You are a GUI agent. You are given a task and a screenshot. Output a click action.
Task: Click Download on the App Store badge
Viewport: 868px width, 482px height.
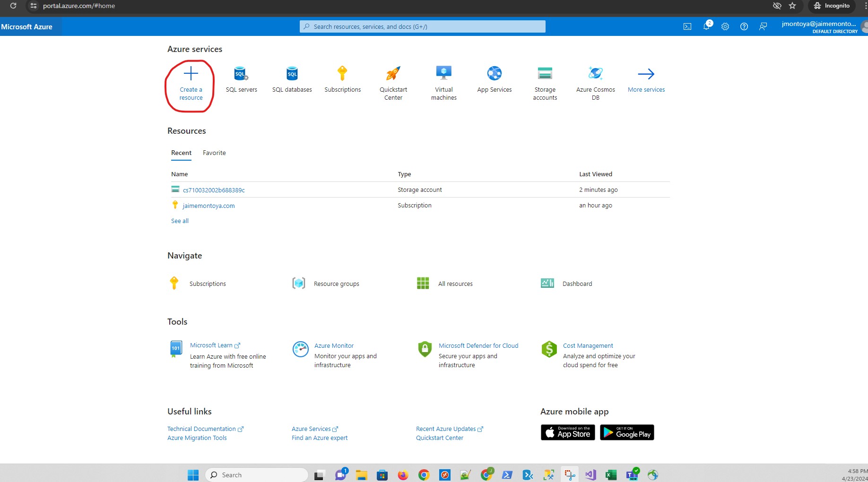(568, 432)
